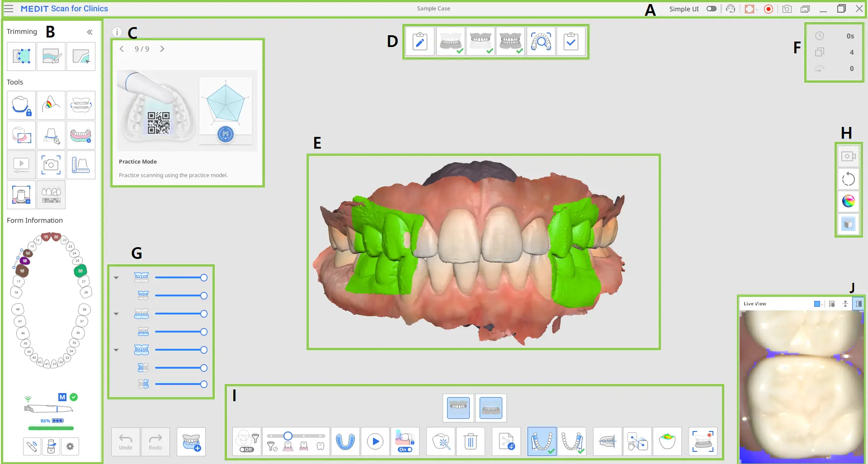Open the screenshot gallery icon

click(x=805, y=9)
